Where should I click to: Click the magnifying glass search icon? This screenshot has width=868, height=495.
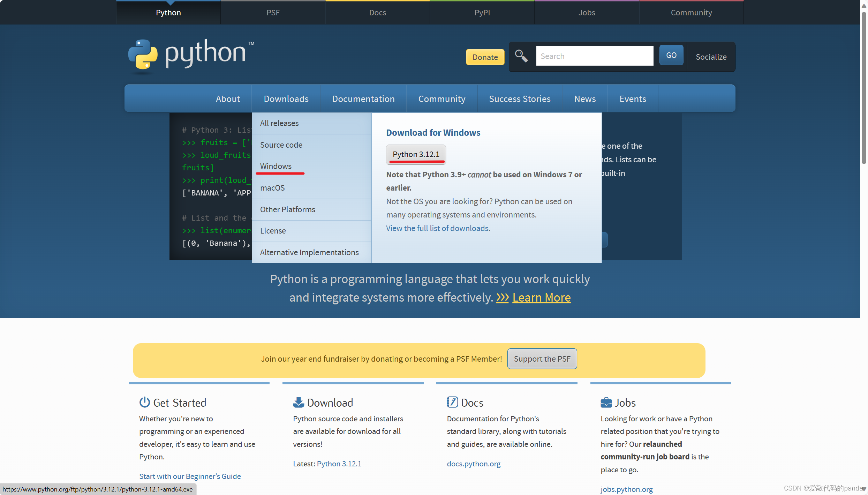(x=521, y=56)
